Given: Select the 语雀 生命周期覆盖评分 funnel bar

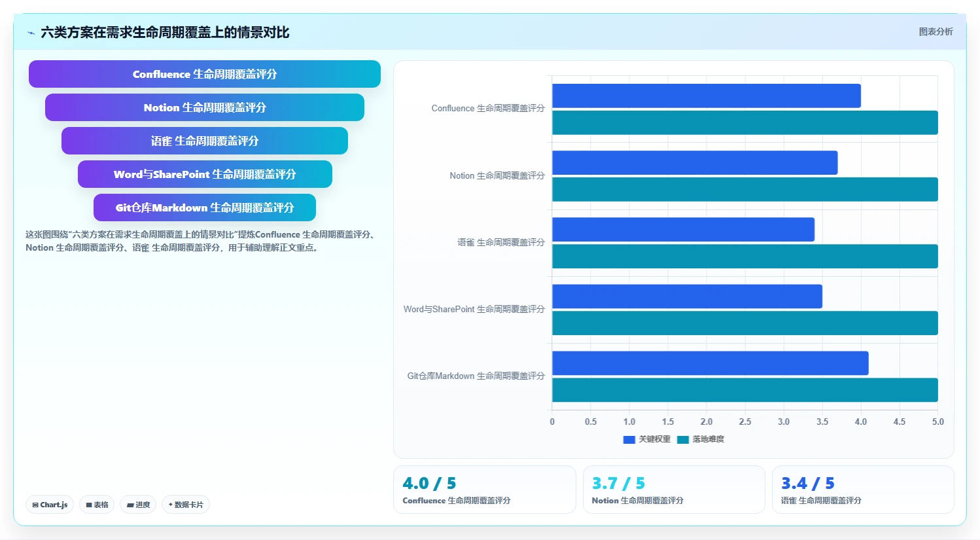Looking at the screenshot, I should point(205,141).
